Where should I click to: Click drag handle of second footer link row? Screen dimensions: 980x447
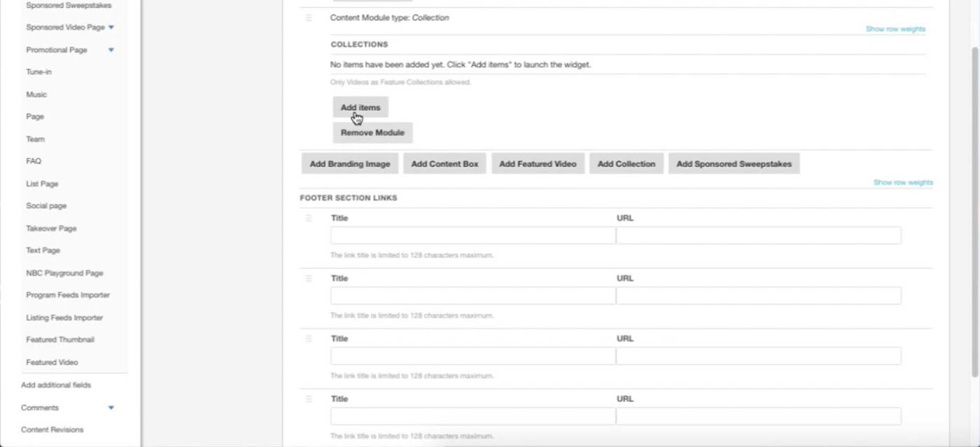pos(309,279)
